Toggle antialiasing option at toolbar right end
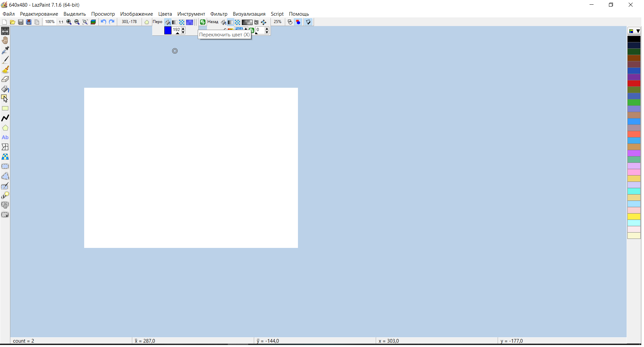Screen dimensions: 644x347 [x=308, y=22]
